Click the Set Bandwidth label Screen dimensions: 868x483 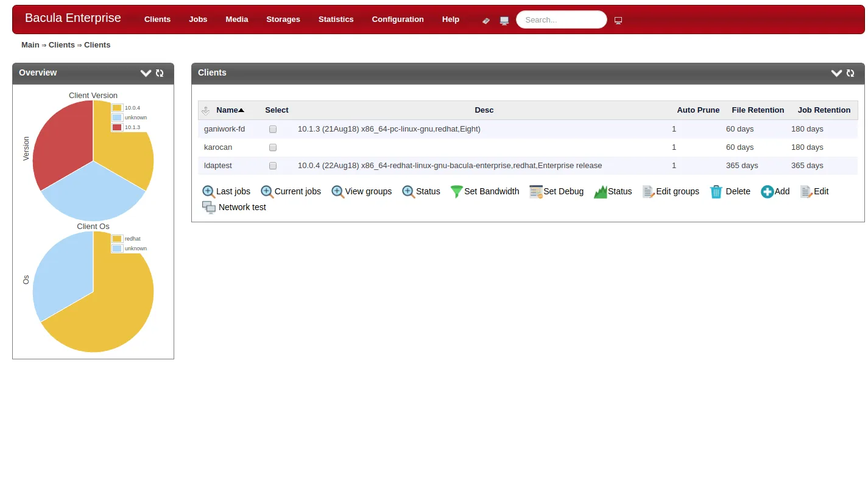(x=492, y=191)
